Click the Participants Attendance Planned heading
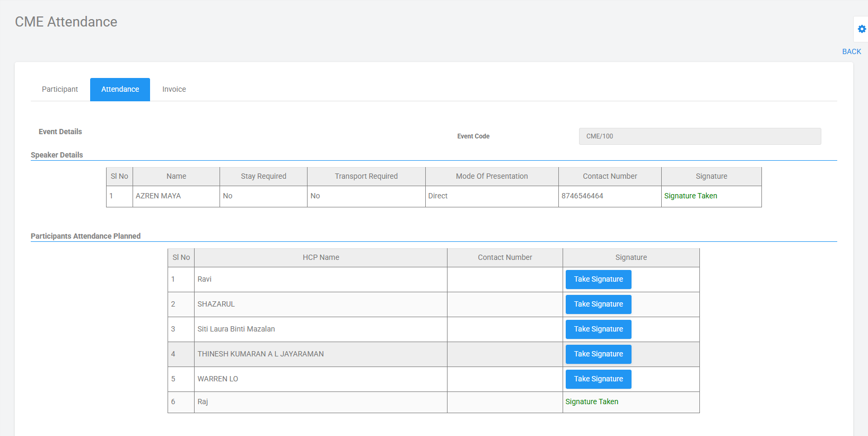Image resolution: width=868 pixels, height=436 pixels. click(85, 236)
